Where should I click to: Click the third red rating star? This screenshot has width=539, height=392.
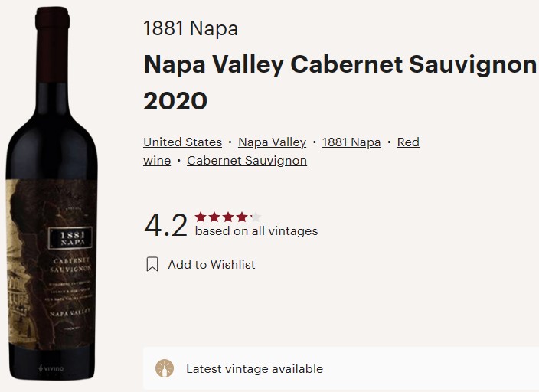pyautogui.click(x=228, y=217)
